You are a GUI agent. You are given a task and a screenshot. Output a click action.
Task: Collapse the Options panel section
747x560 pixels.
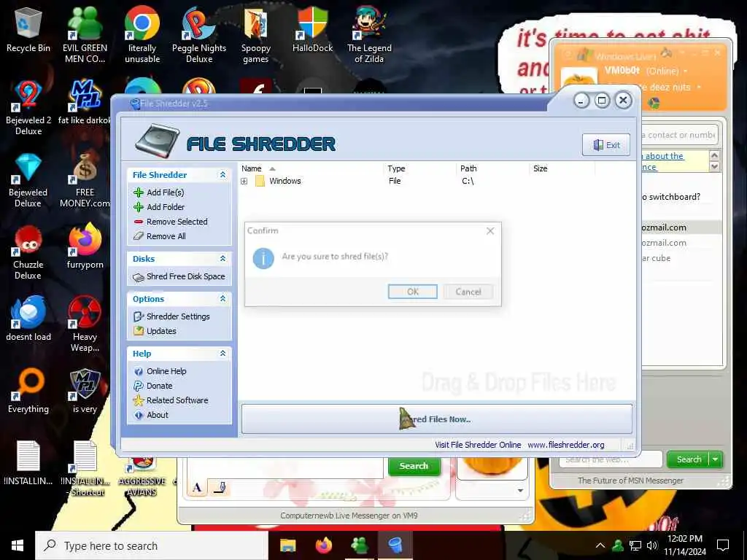222,298
